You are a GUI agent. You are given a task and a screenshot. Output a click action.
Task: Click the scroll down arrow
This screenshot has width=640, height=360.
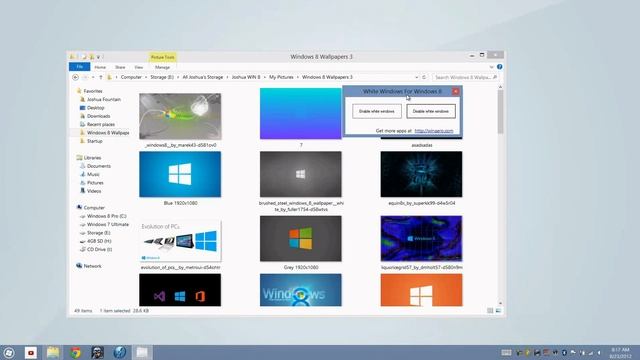coord(500,303)
